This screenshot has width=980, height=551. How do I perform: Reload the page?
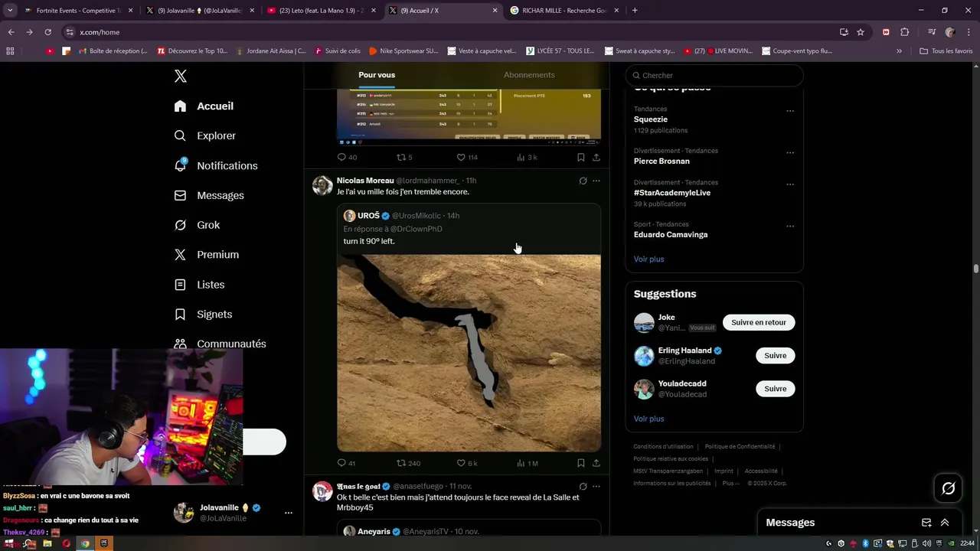coord(47,32)
